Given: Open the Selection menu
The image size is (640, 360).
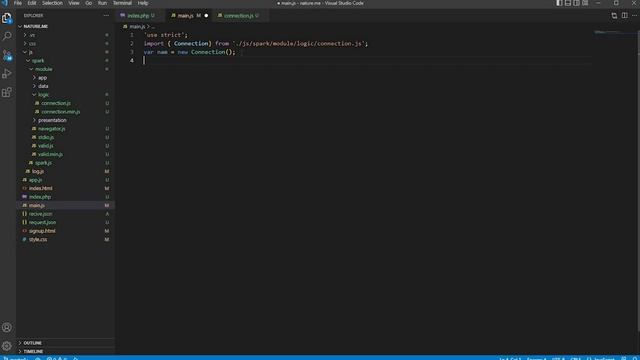Looking at the screenshot, I should point(53,3).
